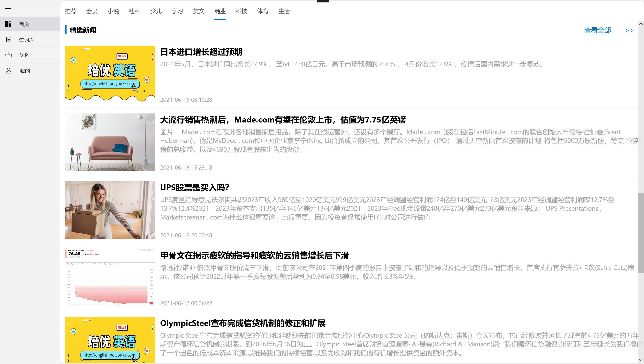Image resolution: width=644 pixels, height=364 pixels.
Task: Switch to the 科技 tab
Action: point(241,11)
